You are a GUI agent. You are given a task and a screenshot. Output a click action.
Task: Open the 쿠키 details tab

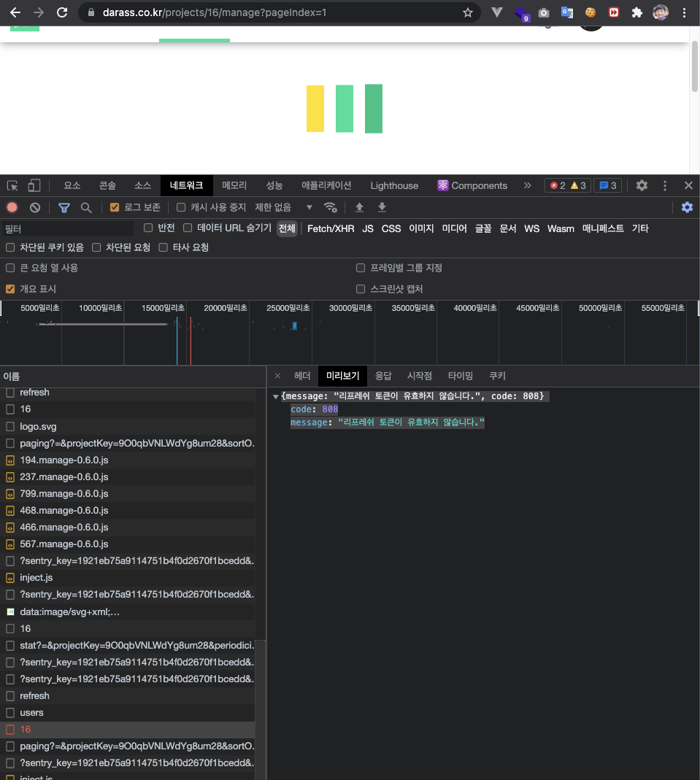coord(498,376)
